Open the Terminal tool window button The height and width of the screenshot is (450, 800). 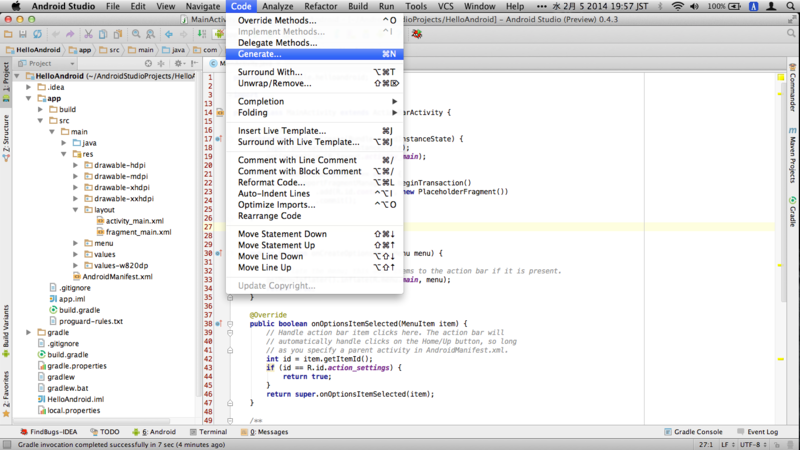[208, 432]
